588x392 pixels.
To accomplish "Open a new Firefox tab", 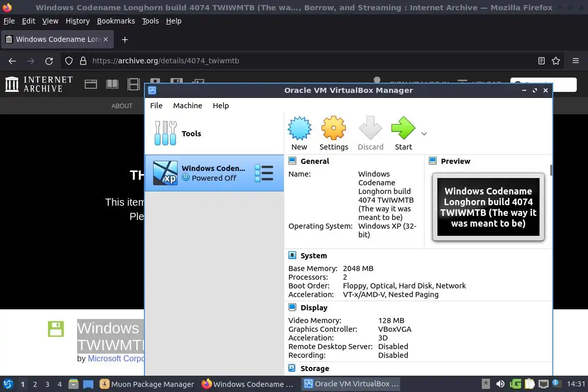I will [125, 39].
